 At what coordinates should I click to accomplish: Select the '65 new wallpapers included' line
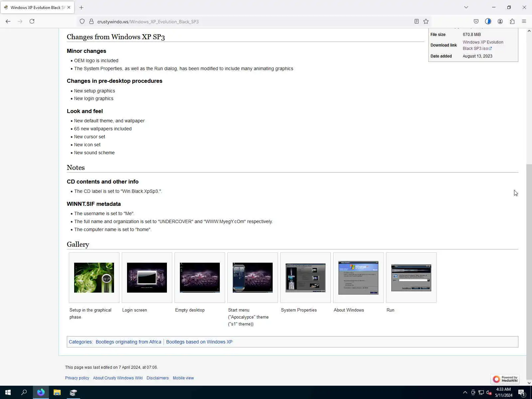(103, 129)
